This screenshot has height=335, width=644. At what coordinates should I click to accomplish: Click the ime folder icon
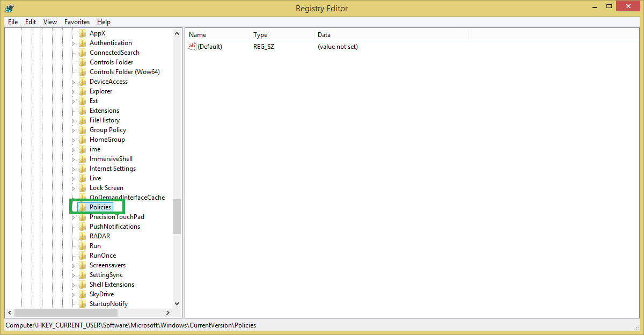coord(82,149)
